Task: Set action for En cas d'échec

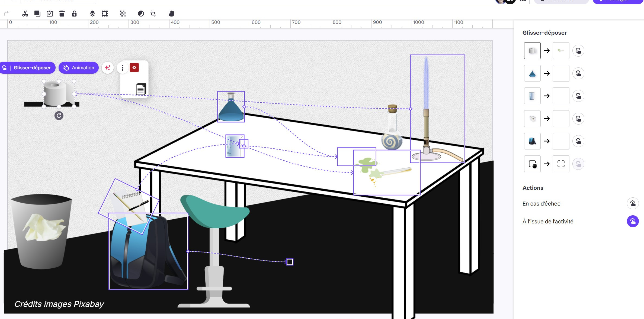Action: click(x=633, y=204)
